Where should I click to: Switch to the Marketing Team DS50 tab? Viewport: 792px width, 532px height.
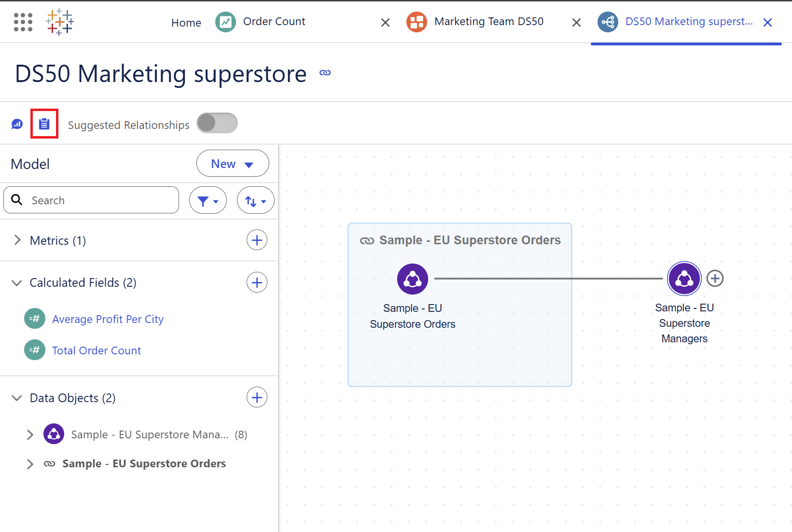[x=489, y=21]
